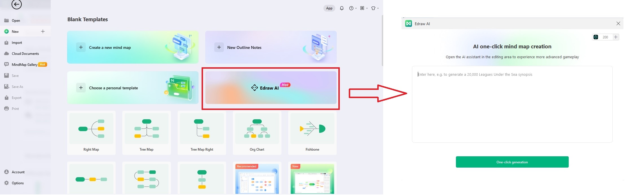Select the Fishbone template

coord(312,133)
